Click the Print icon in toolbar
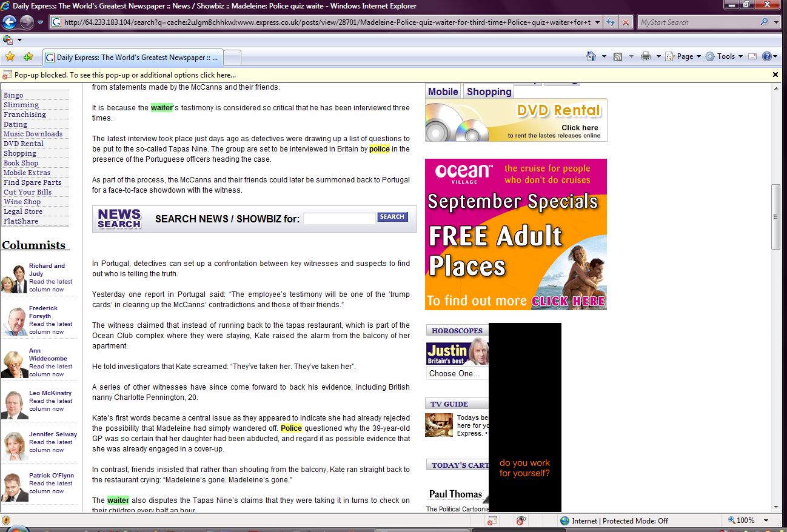This screenshot has height=532, width=787. 646,56
